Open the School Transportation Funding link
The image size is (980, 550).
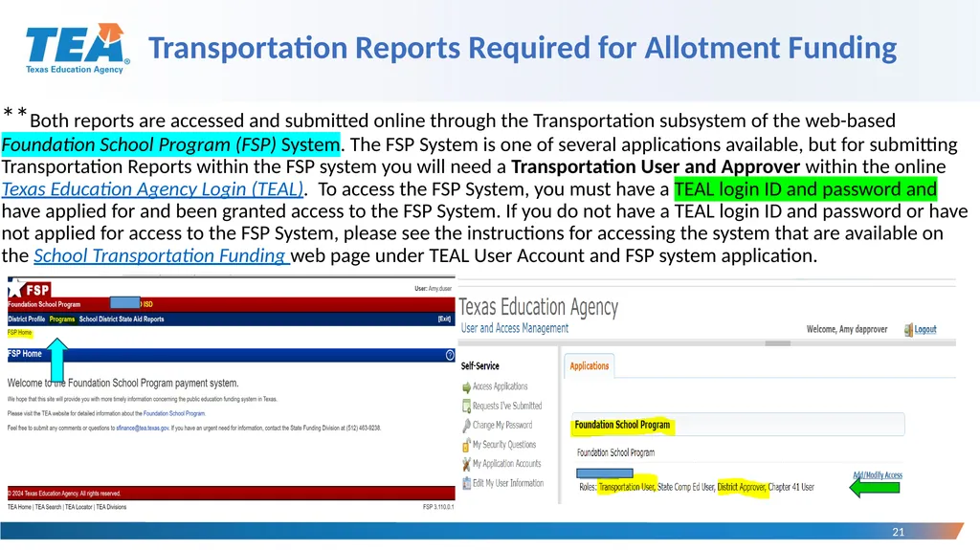click(161, 255)
